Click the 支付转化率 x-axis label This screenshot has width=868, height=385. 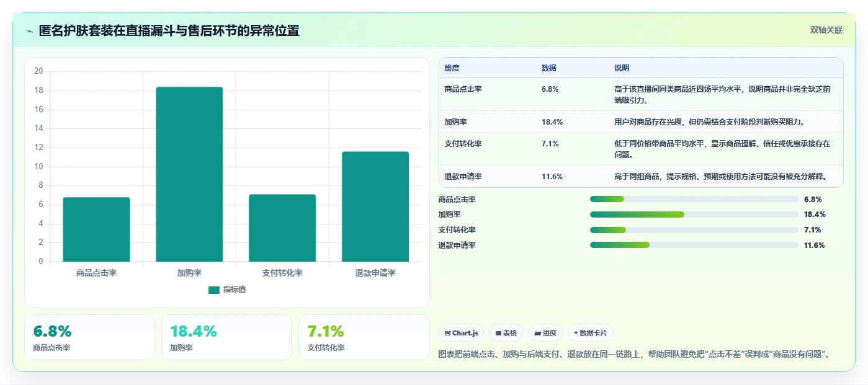pyautogui.click(x=282, y=273)
